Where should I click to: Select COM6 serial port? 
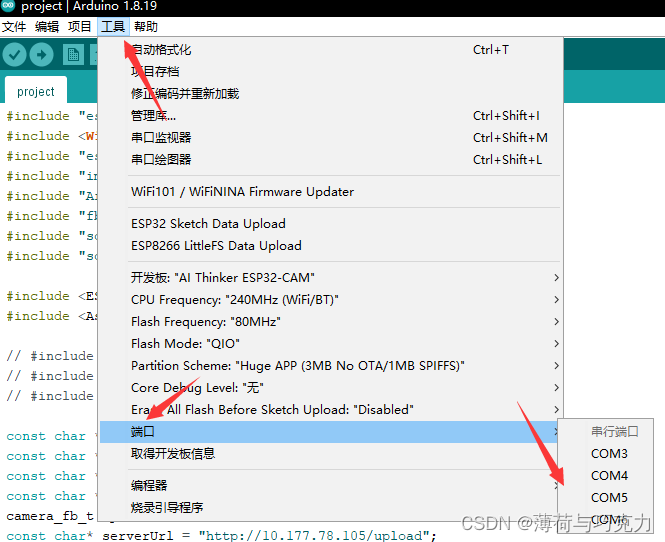tap(606, 520)
